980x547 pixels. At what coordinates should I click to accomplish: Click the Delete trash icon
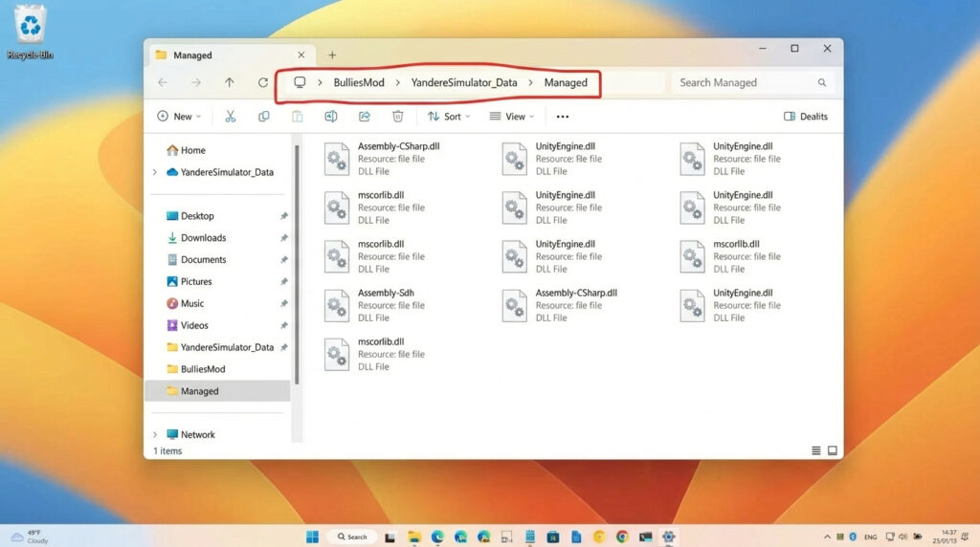[x=398, y=117]
